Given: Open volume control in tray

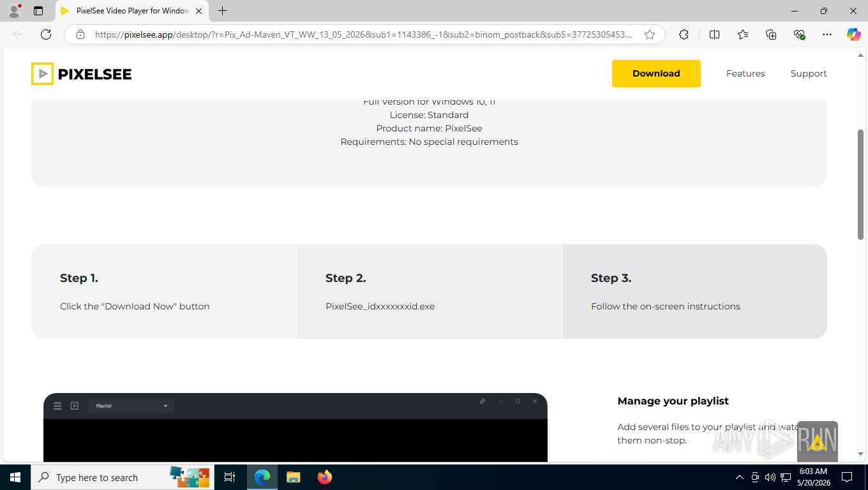Looking at the screenshot, I should (770, 477).
